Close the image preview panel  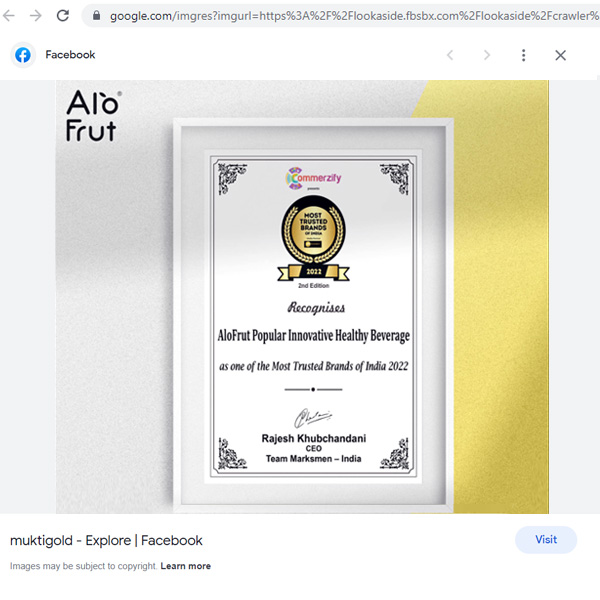[x=561, y=55]
